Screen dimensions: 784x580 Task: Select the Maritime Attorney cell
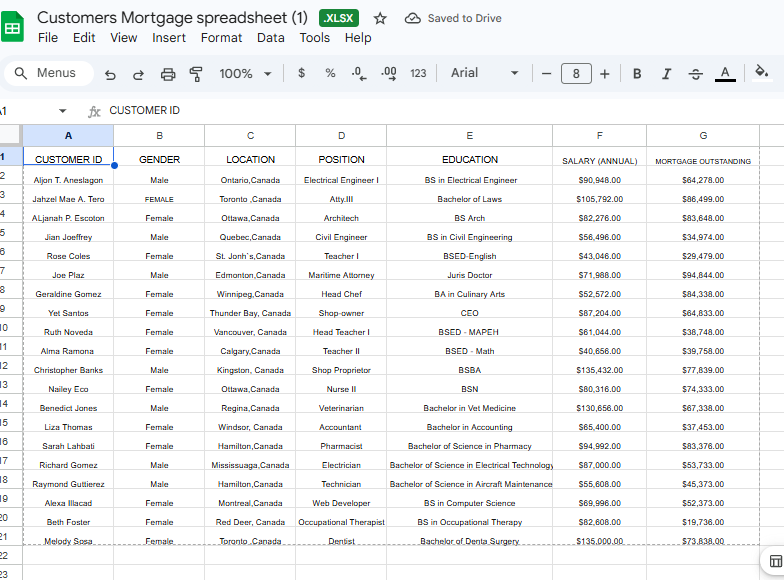[341, 270]
